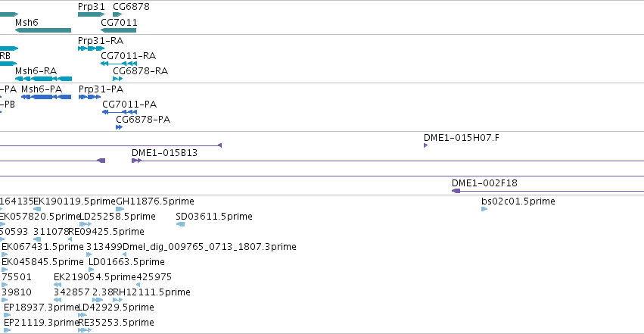
Task: Click the CG6878-PA small arrow glyph
Action: (119, 127)
